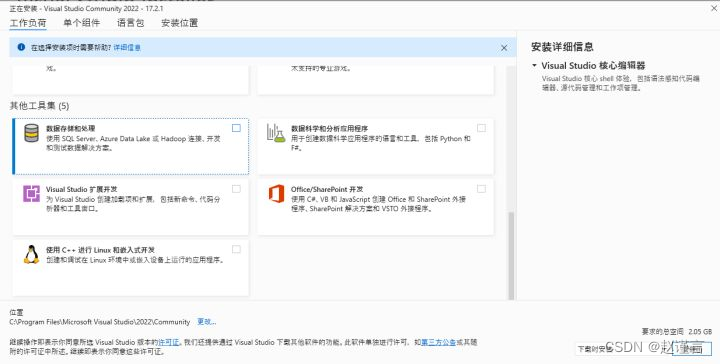Click the install button at bottom right
The image size is (720, 364).
click(692, 349)
